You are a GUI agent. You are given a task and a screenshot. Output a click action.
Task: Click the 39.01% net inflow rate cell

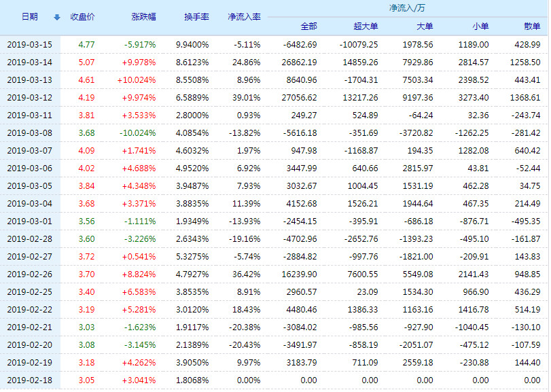click(247, 98)
